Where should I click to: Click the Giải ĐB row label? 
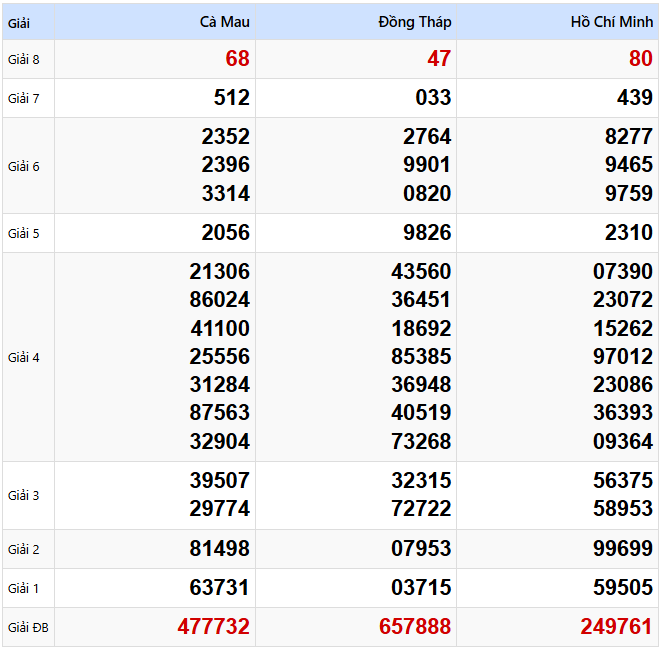28,628
